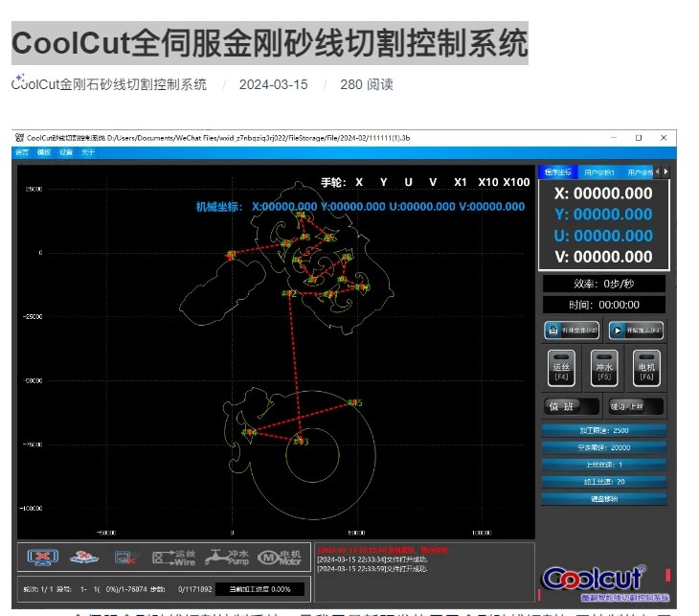Viewport: 699px width, 616px height.
Task: Select handwheel axis V
Action: coord(433,182)
